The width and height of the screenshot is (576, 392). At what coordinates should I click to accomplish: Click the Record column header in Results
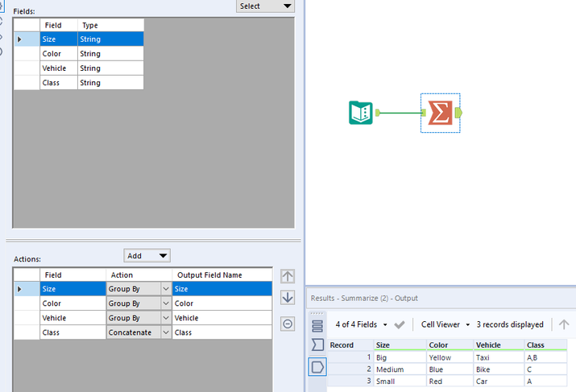[350, 345]
